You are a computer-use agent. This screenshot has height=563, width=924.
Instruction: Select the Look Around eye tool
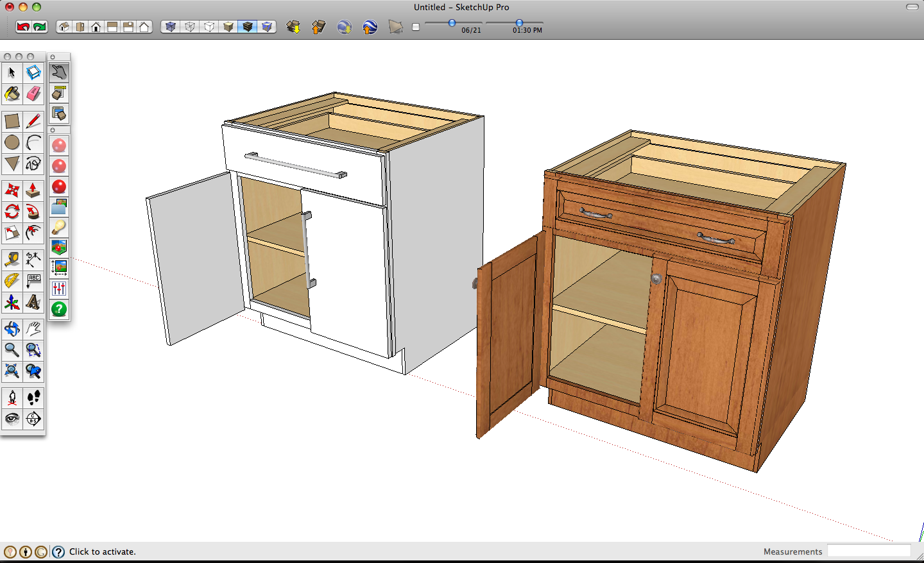click(12, 419)
